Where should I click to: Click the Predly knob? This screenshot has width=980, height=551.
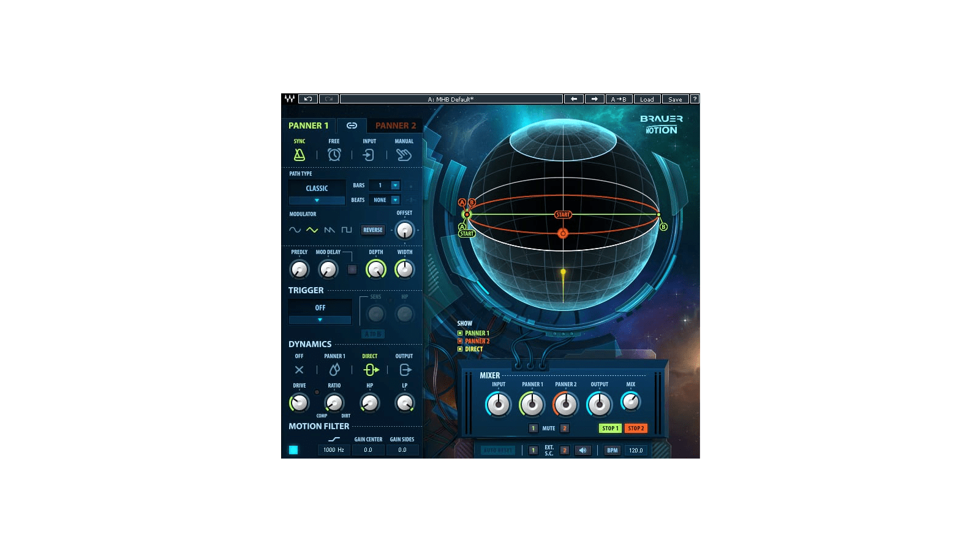(300, 269)
